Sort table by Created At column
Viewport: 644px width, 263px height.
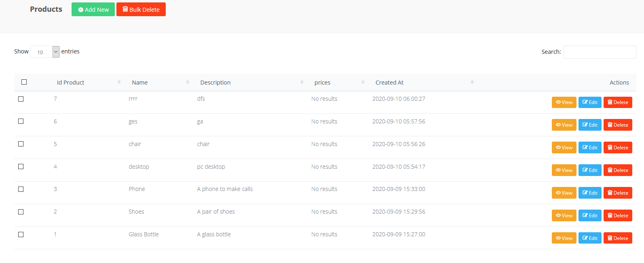424,83
